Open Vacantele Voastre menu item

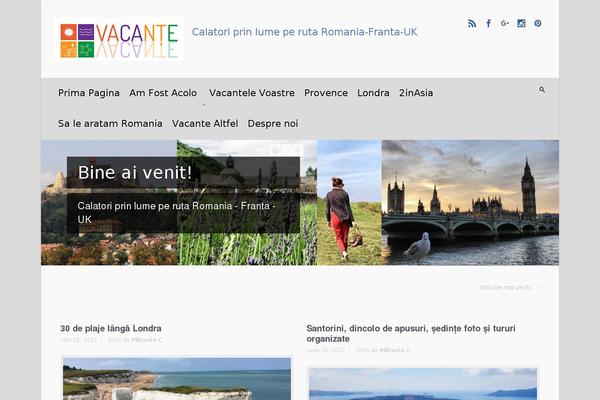pos(252,93)
